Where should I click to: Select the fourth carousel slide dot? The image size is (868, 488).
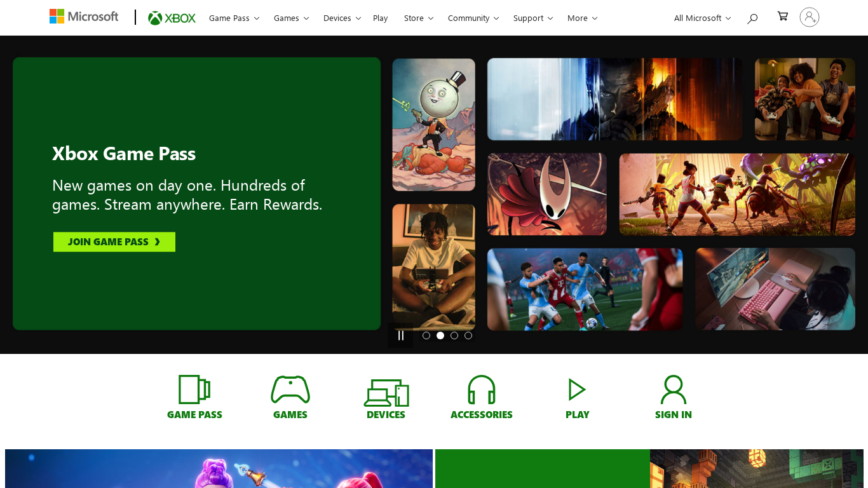tap(468, 335)
